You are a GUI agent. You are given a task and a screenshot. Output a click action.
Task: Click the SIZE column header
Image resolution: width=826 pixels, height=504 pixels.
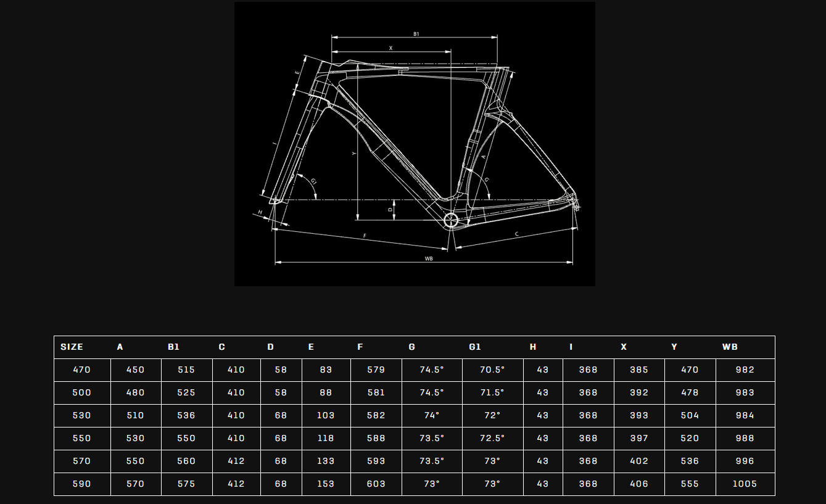[x=72, y=347]
